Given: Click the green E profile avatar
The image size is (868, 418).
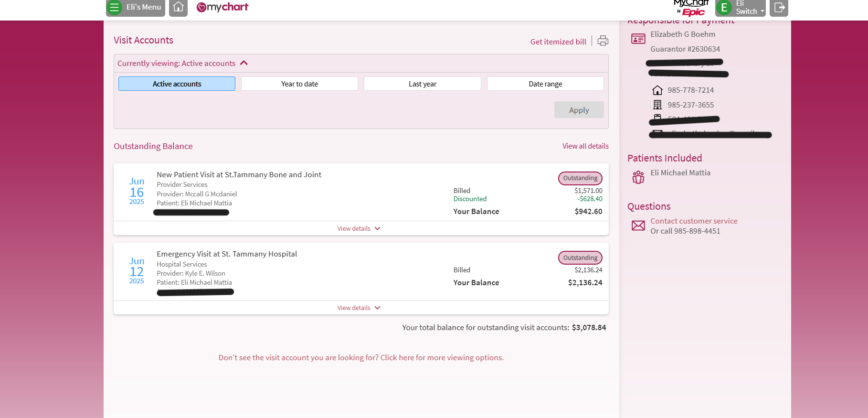Looking at the screenshot, I should tap(724, 8).
